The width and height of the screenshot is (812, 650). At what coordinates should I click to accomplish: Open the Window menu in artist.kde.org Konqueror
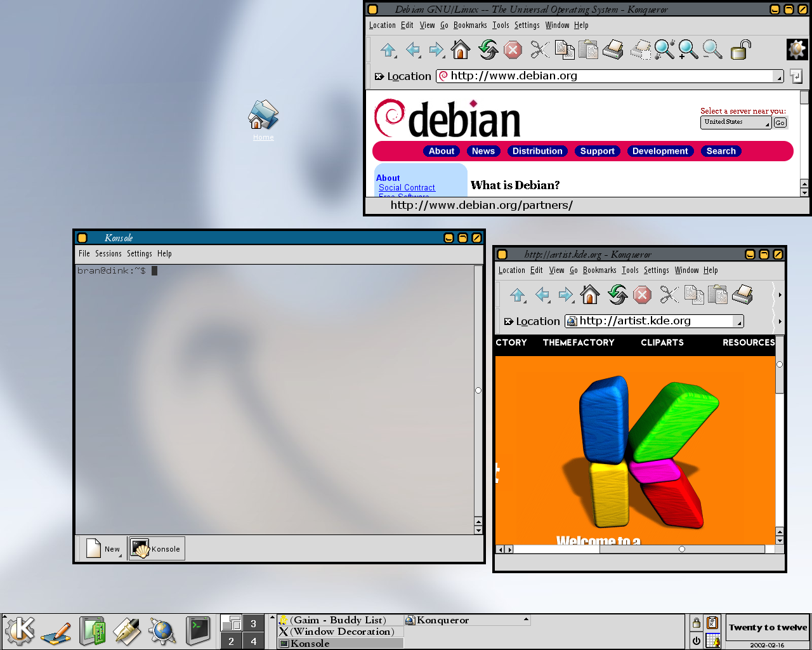[686, 270]
